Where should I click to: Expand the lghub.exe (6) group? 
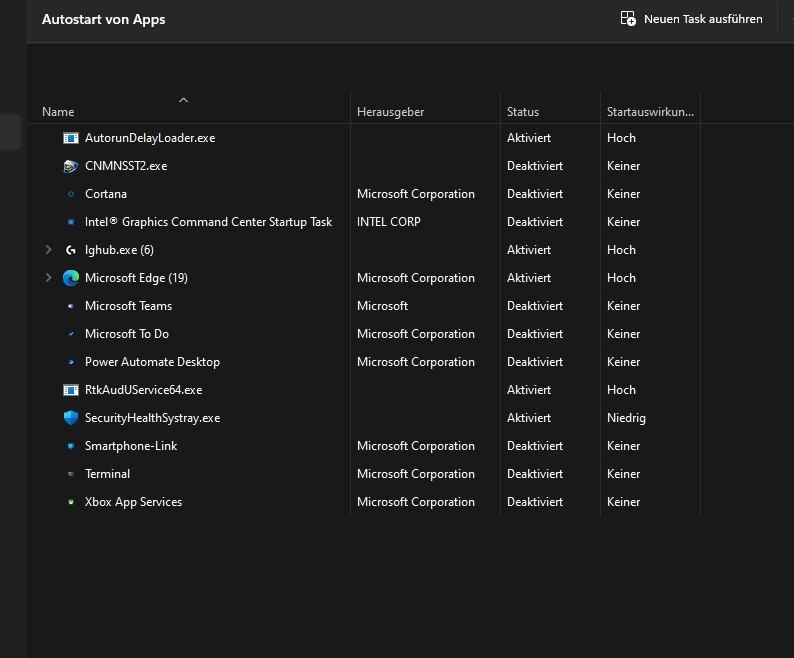tap(48, 250)
